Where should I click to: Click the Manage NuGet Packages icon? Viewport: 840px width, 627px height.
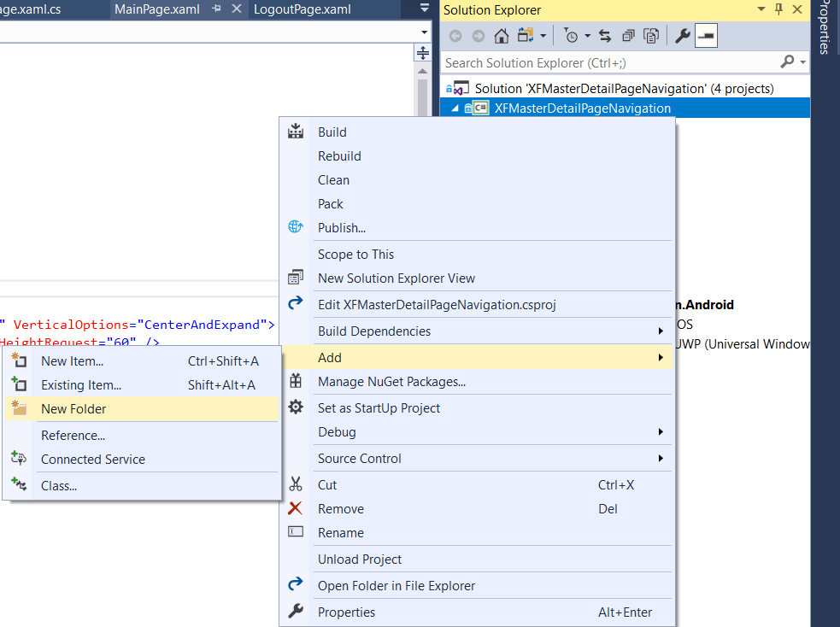pos(295,381)
